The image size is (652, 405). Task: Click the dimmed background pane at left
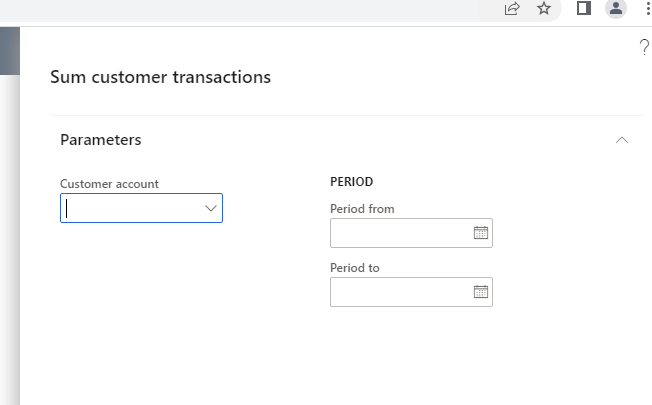10,216
